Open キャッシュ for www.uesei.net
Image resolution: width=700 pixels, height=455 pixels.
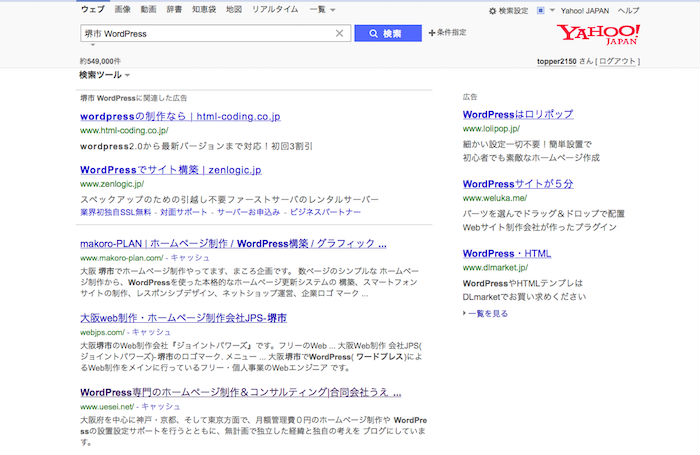pos(161,406)
